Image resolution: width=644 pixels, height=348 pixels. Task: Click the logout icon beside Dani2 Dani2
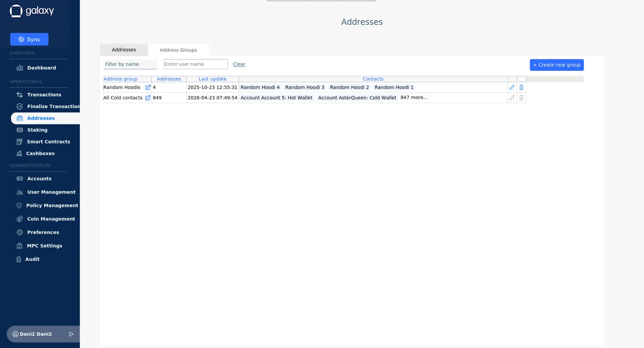coord(71,334)
